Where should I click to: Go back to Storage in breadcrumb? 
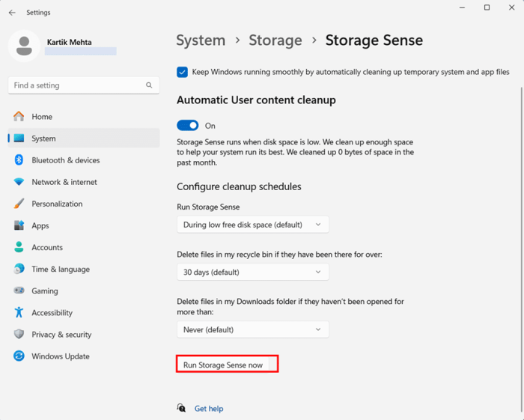[275, 40]
